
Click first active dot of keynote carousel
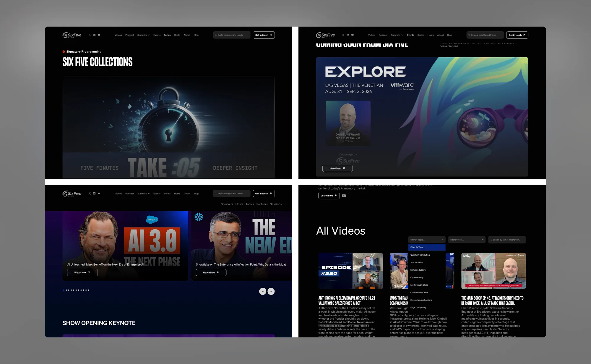tap(64, 290)
